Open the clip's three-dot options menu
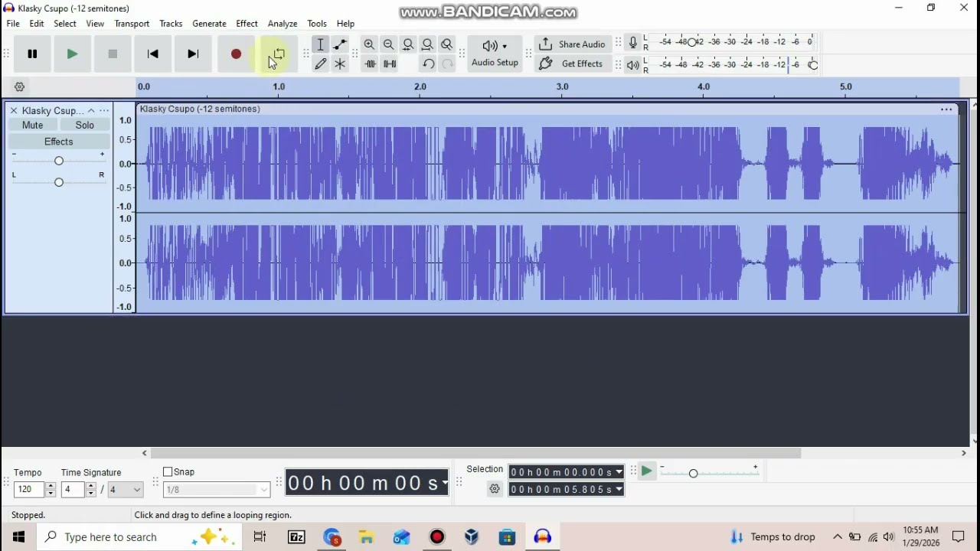The width and height of the screenshot is (980, 551). coord(946,109)
